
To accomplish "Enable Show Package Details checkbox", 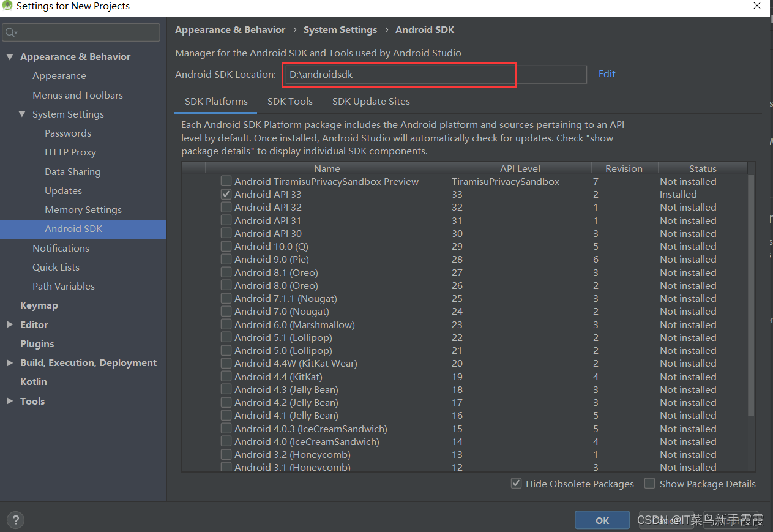I will [649, 484].
